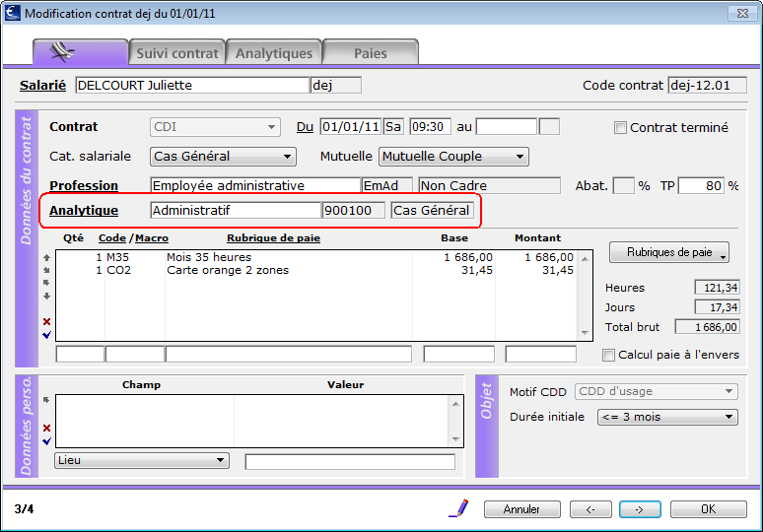Click scroll down arrow of the Champ/Valeur list
Viewport: 763px width, 532px height.
click(x=455, y=439)
